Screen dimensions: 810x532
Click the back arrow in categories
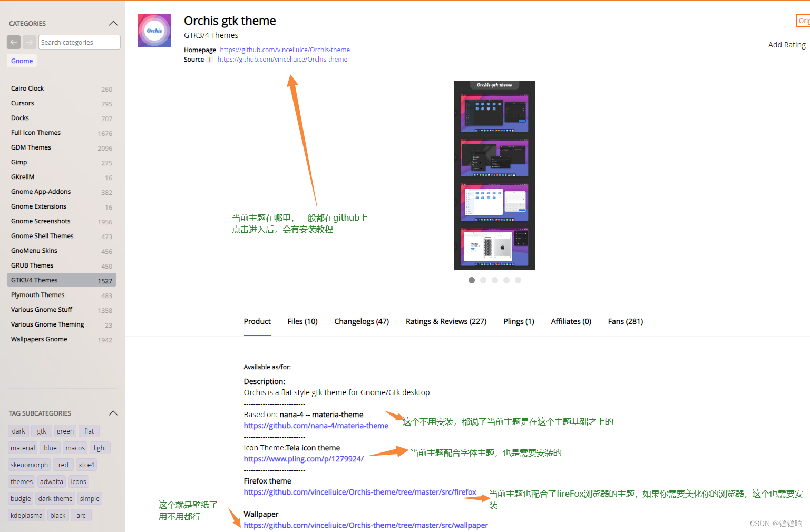[14, 42]
